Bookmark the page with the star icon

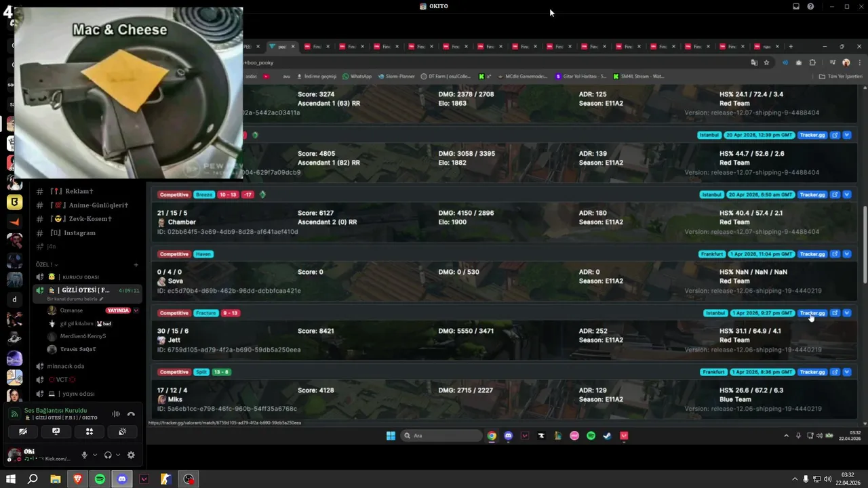coord(766,62)
